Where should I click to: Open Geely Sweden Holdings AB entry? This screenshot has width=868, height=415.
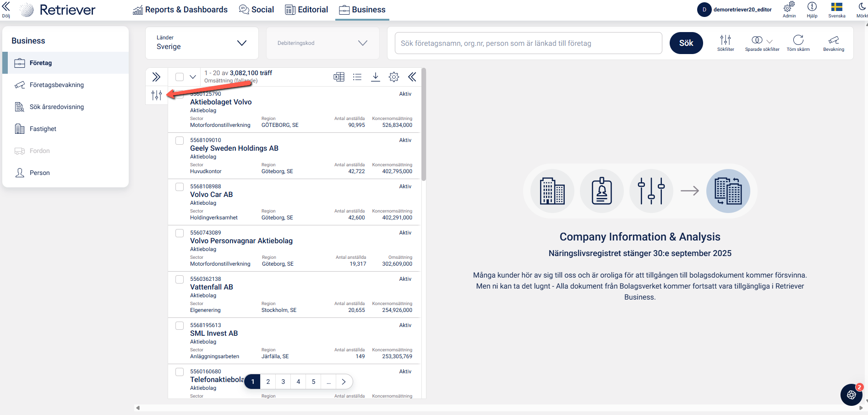click(x=234, y=148)
